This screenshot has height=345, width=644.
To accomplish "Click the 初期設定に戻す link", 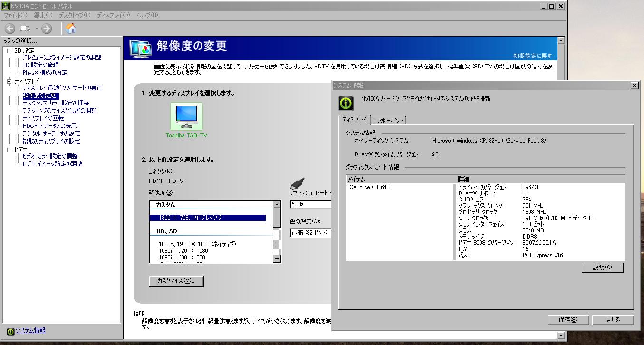I will pos(533,56).
